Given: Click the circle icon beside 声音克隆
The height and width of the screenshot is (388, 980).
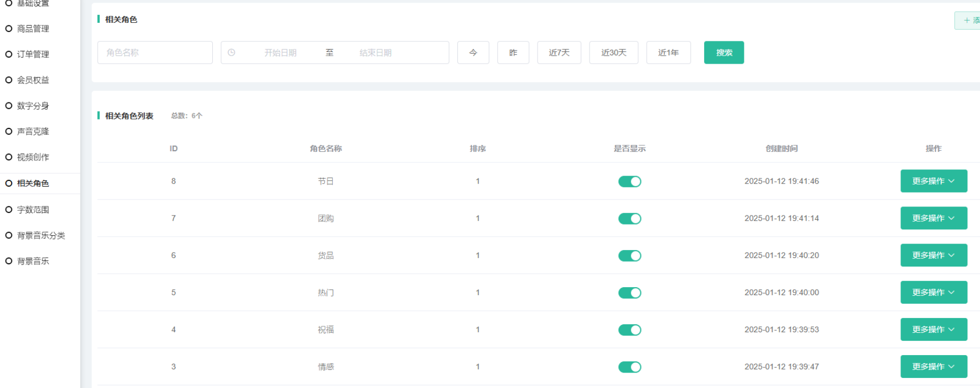Looking at the screenshot, I should point(8,131).
